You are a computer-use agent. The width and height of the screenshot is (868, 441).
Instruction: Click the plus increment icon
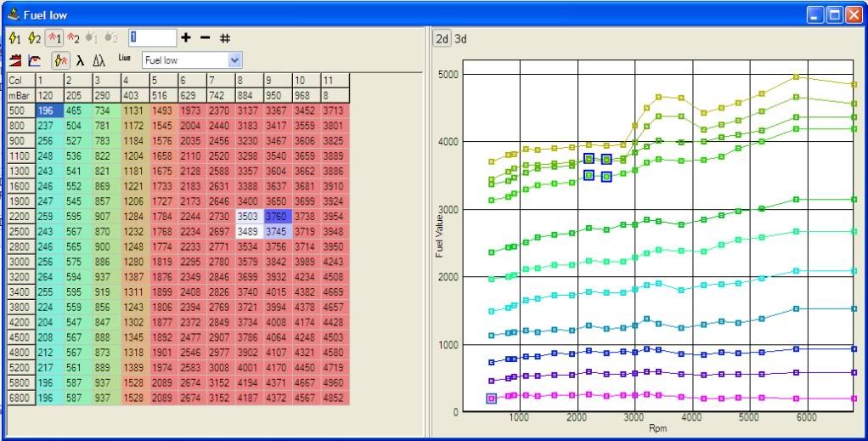[186, 38]
